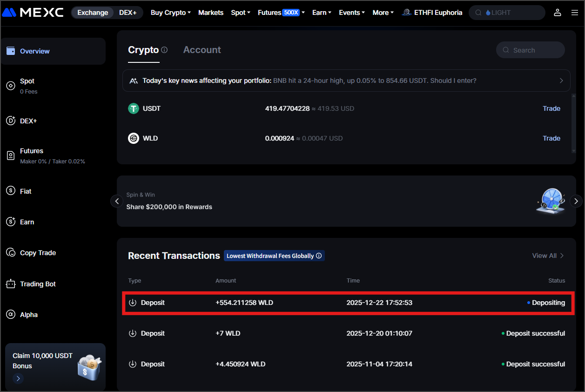
Task: Click the deposit icon on the 554.211258 WLD row
Action: tap(133, 303)
